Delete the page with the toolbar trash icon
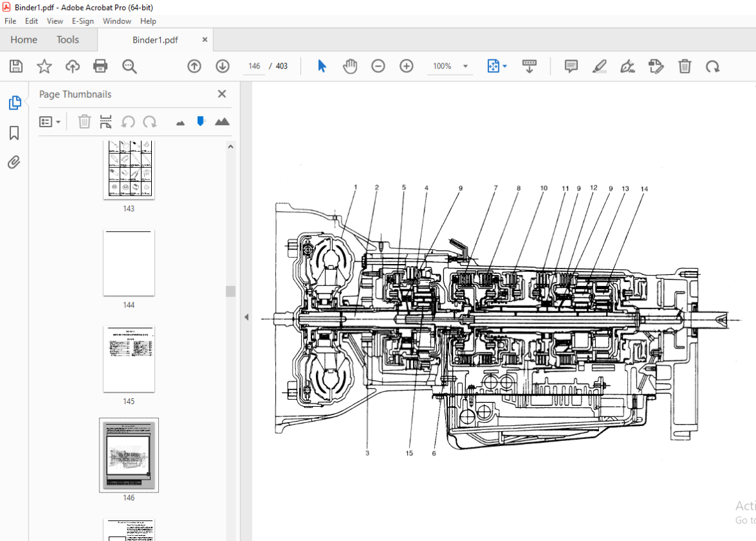The width and height of the screenshot is (756, 541). coord(685,66)
